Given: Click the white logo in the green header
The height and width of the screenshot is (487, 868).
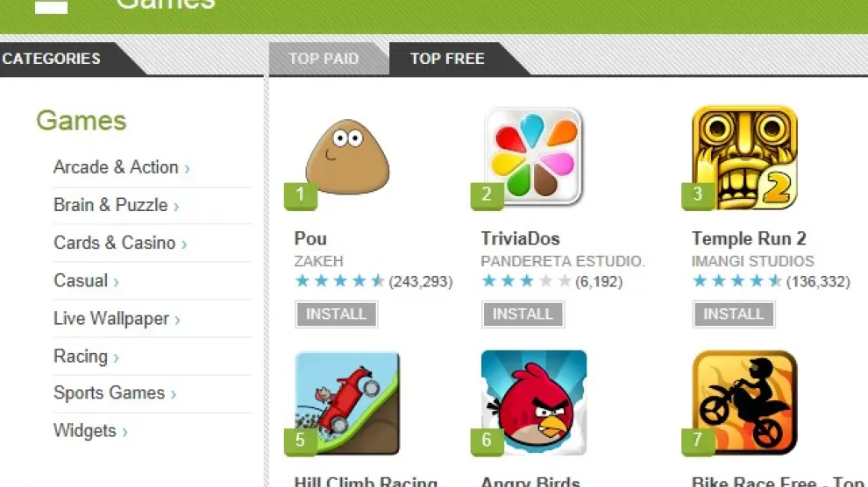Looking at the screenshot, I should coord(51,7).
